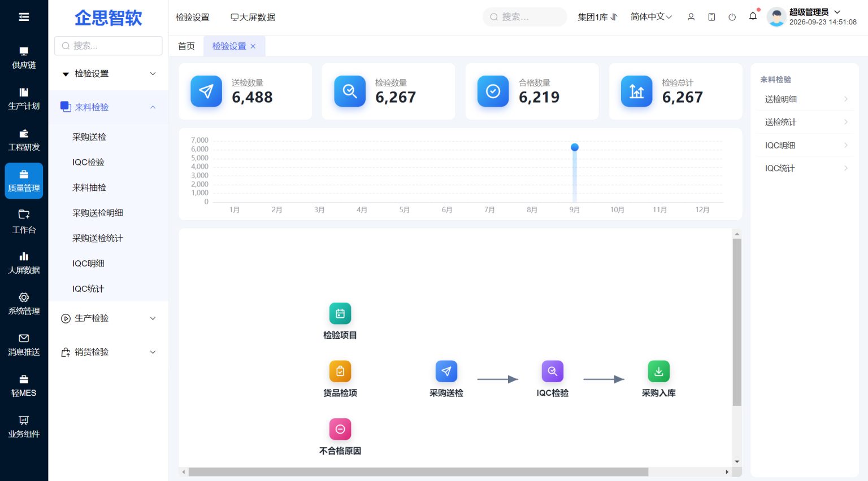This screenshot has height=481, width=868.
Task: Close the 检验设置 tab
Action: tap(253, 46)
